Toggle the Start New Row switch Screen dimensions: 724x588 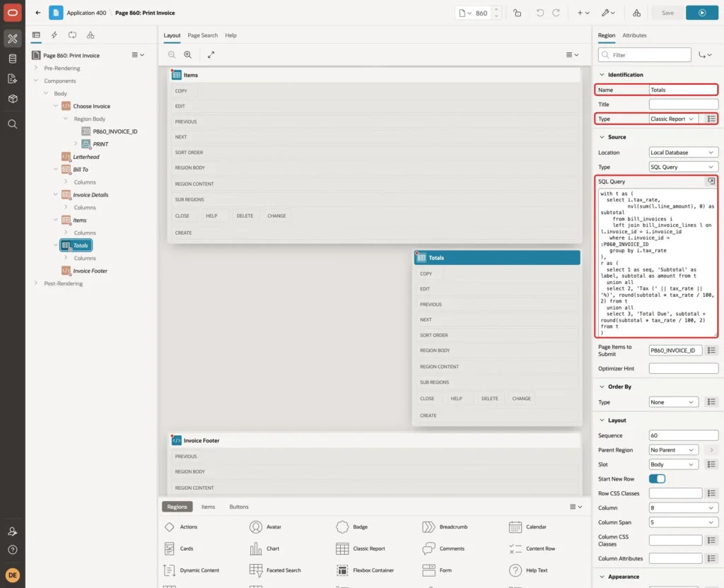pos(657,478)
